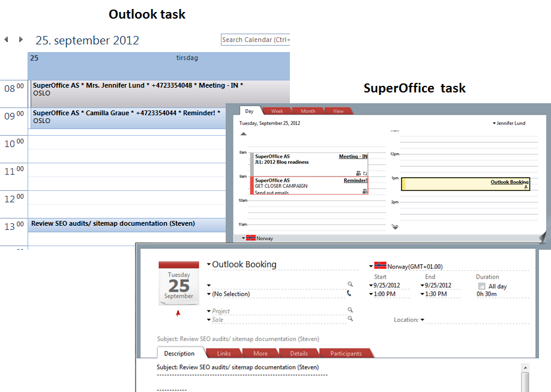This screenshot has width=551, height=392.
Task: Select the Details tab
Action: (299, 354)
